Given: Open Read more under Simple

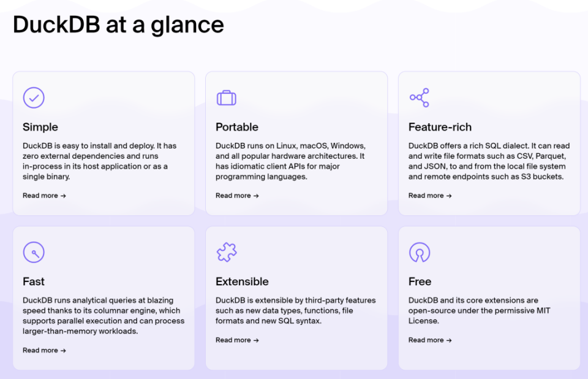Looking at the screenshot, I should [44, 196].
